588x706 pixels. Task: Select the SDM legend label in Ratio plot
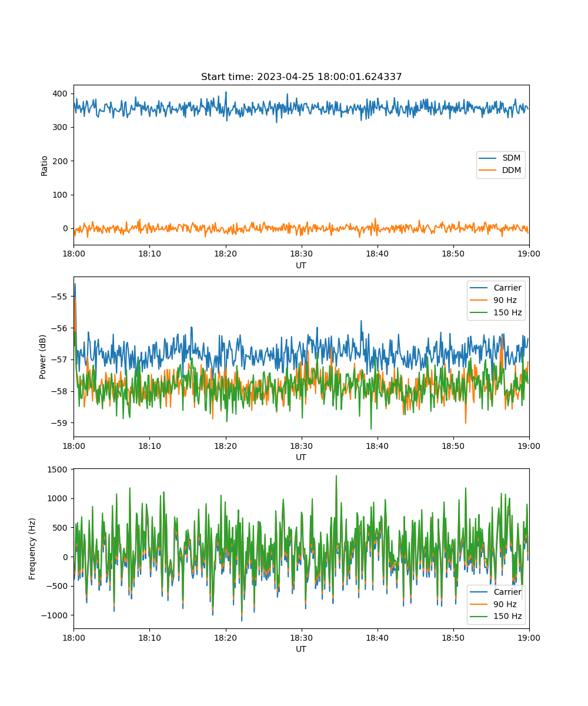[512, 159]
